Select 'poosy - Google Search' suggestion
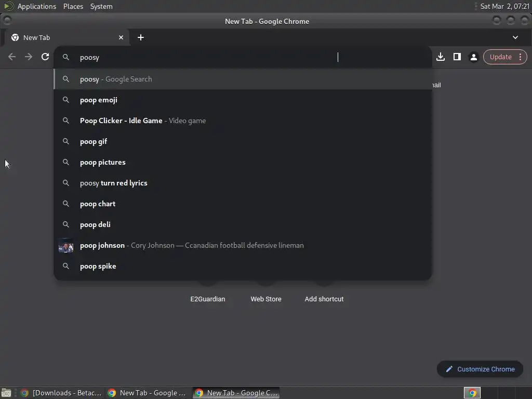The width and height of the screenshot is (532, 399). [243, 79]
